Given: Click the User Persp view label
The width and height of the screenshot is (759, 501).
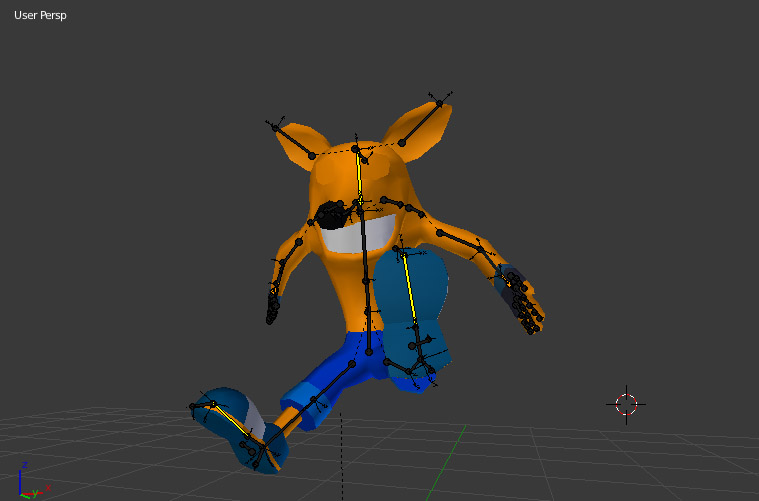Looking at the screenshot, I should 40,15.
